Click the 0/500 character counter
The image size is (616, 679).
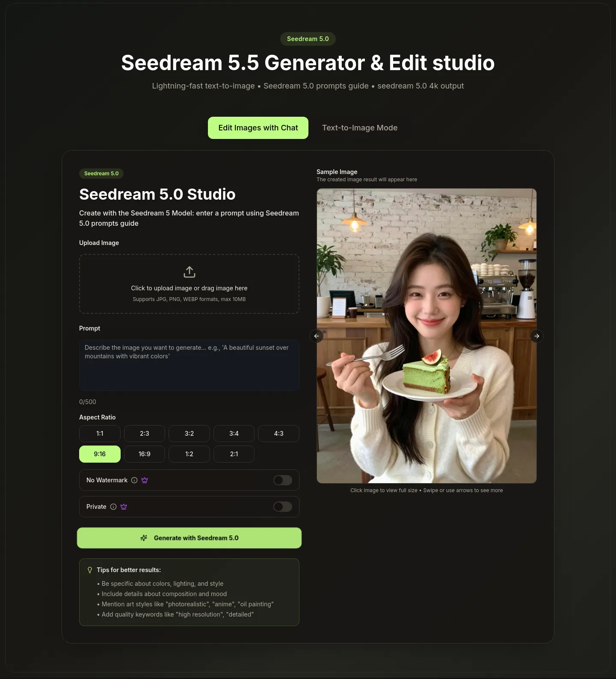[x=88, y=402]
